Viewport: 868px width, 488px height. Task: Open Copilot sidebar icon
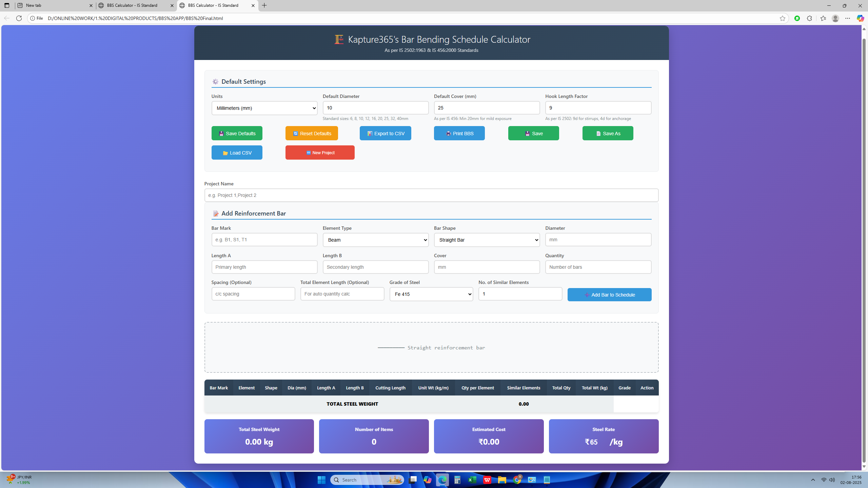(860, 18)
